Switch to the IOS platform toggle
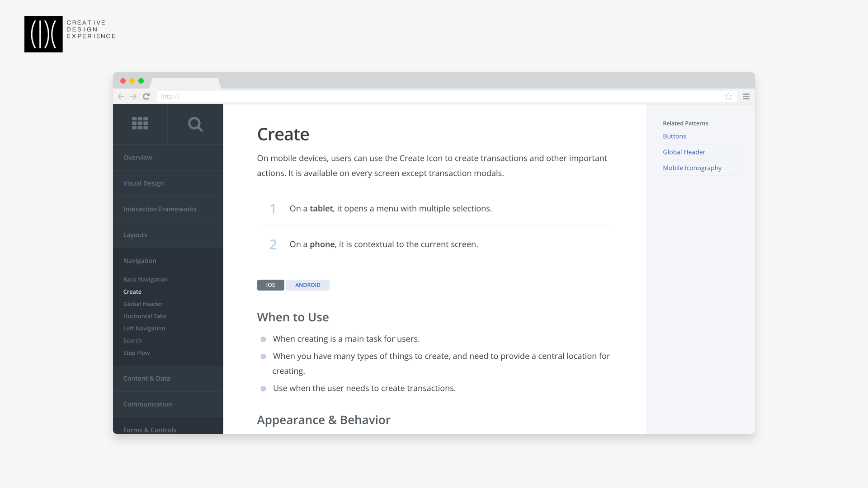Viewport: 868px width, 488px height. (x=270, y=285)
